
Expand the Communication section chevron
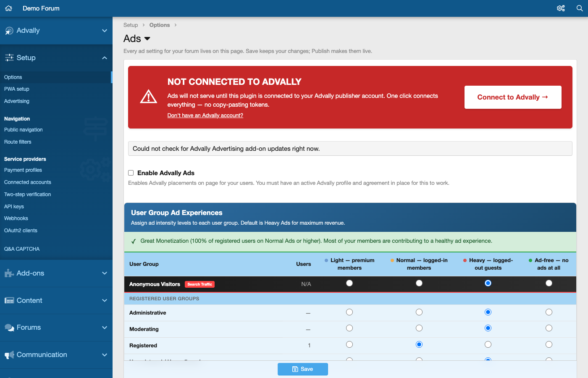click(x=105, y=355)
